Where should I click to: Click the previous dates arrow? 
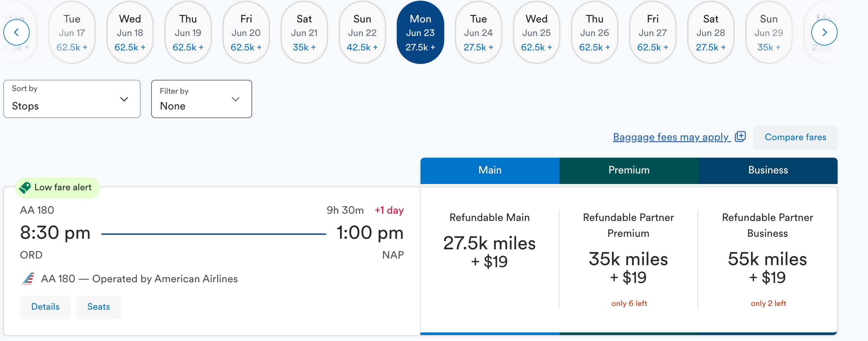pos(16,32)
